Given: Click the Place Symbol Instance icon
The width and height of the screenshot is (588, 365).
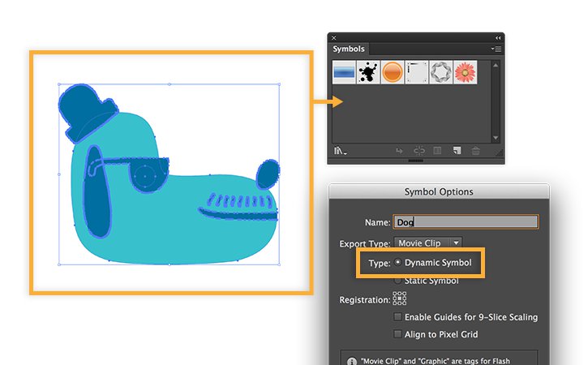Looking at the screenshot, I should 399,151.
